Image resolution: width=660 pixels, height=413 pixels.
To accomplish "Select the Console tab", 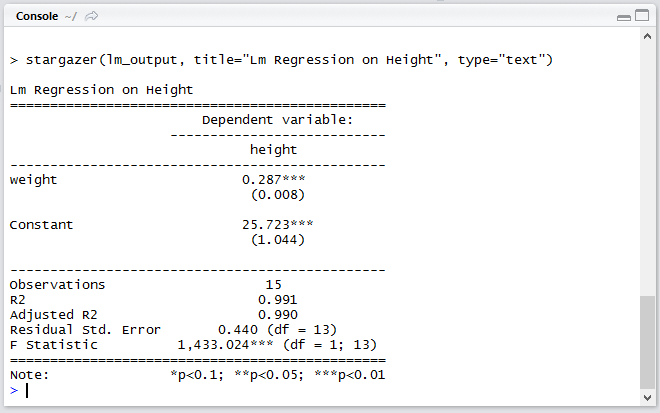I will click(36, 17).
